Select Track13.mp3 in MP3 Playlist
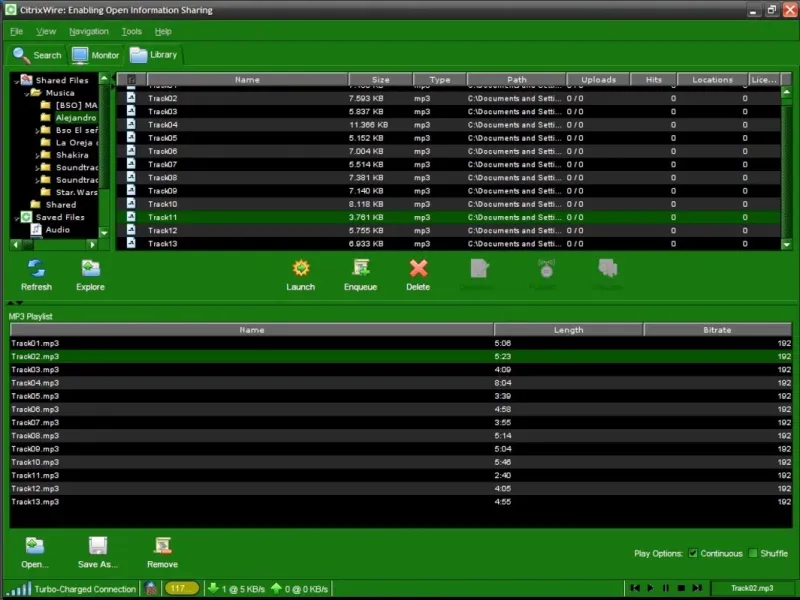Image resolution: width=800 pixels, height=600 pixels. (x=401, y=502)
